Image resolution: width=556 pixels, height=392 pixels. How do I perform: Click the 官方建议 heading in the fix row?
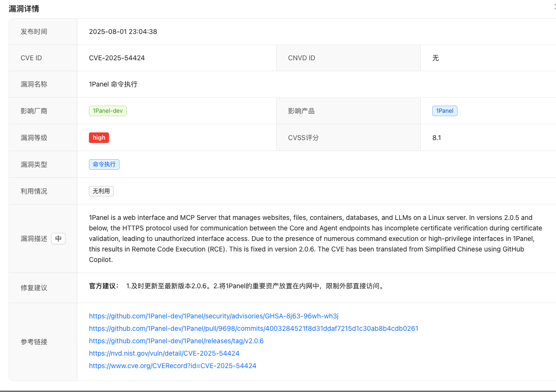click(104, 286)
